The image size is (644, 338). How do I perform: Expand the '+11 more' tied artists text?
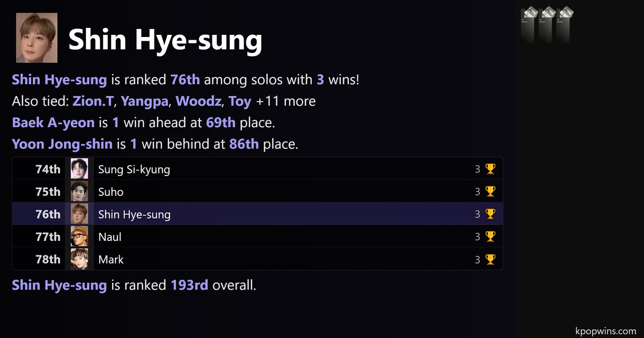286,101
